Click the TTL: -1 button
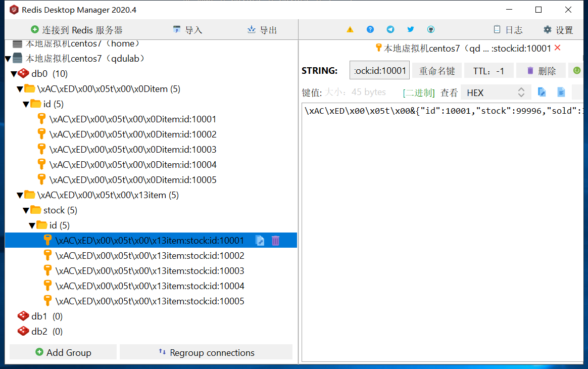 (x=488, y=71)
